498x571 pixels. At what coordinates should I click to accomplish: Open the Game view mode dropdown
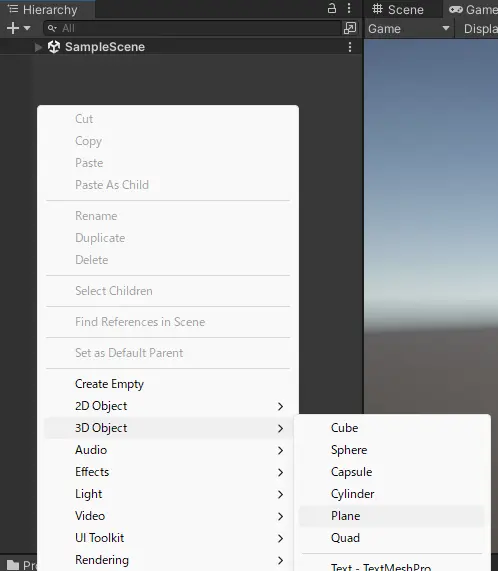(409, 28)
